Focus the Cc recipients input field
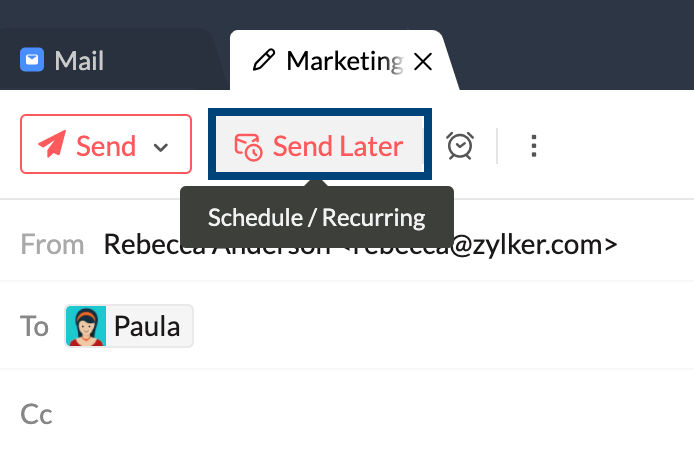 coord(372,414)
